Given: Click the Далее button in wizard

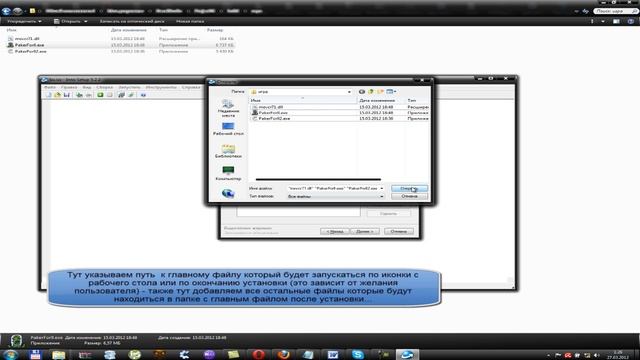Looking at the screenshot, I should tap(364, 231).
